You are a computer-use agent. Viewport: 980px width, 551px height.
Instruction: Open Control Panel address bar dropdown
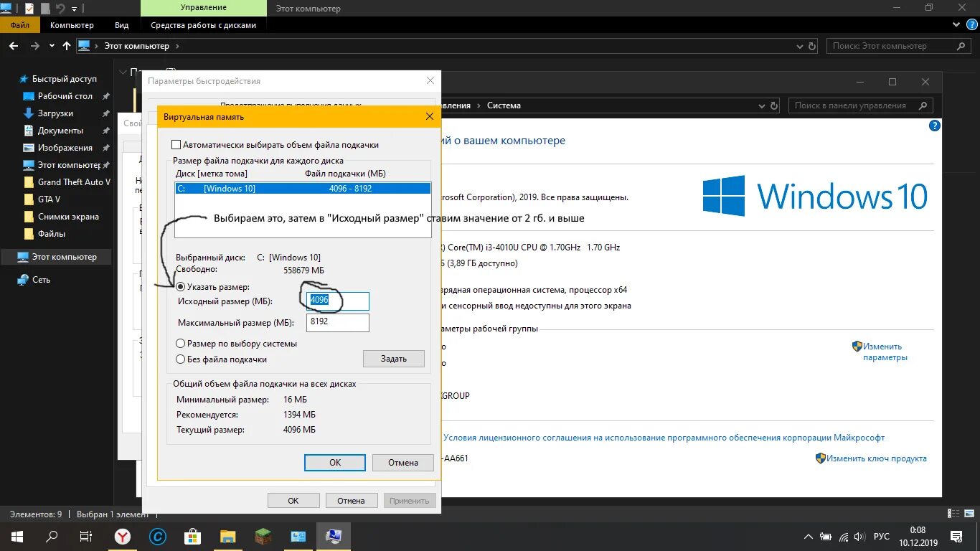click(x=763, y=105)
